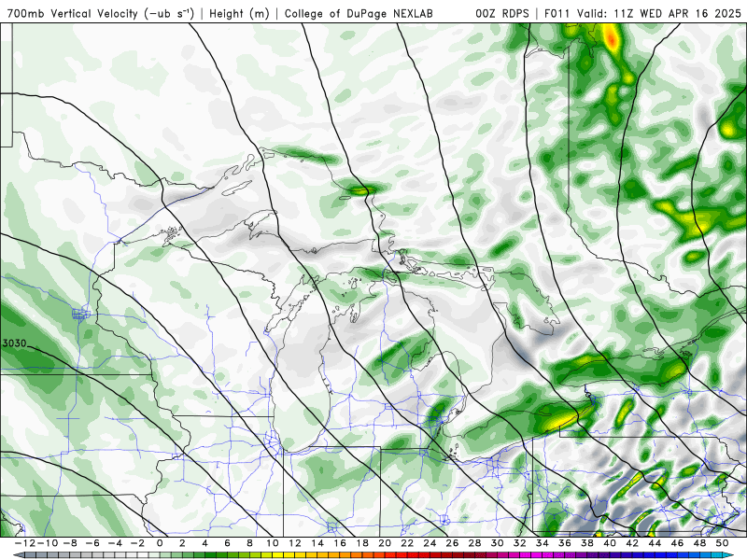Click the '40' color scale tick label

click(x=610, y=543)
